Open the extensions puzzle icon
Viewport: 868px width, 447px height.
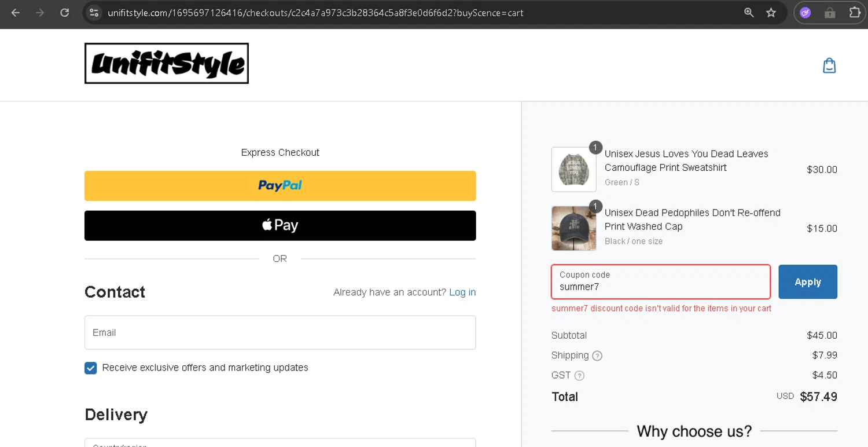[x=855, y=12]
